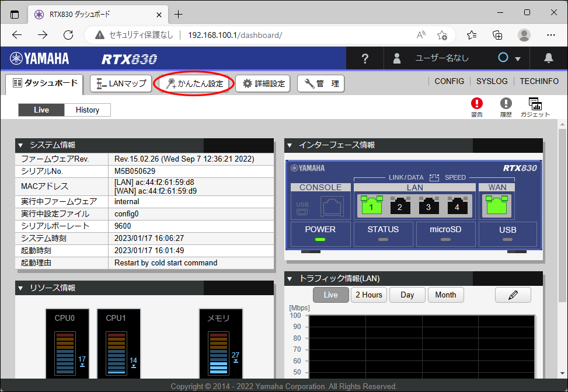Viewport: 568px width, 392px height.
Task: Click the microSD indicator
Action: click(x=445, y=240)
